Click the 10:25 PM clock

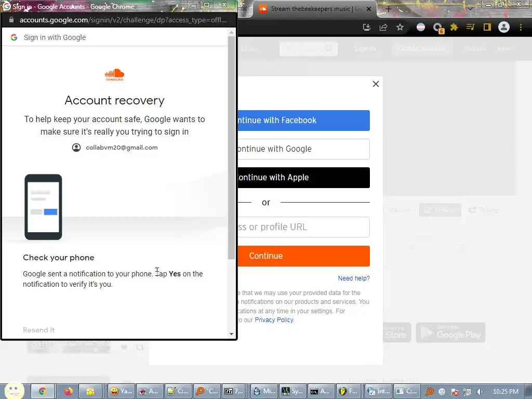tap(506, 392)
